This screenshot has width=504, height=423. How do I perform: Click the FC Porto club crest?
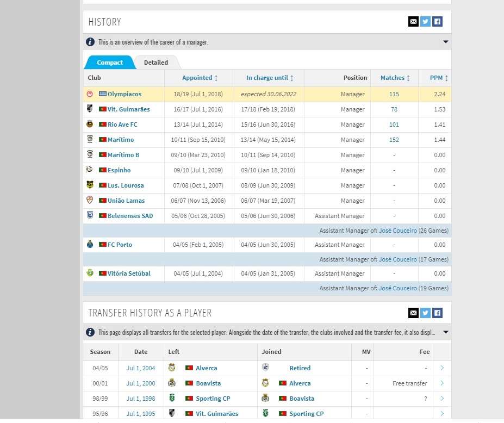click(90, 245)
